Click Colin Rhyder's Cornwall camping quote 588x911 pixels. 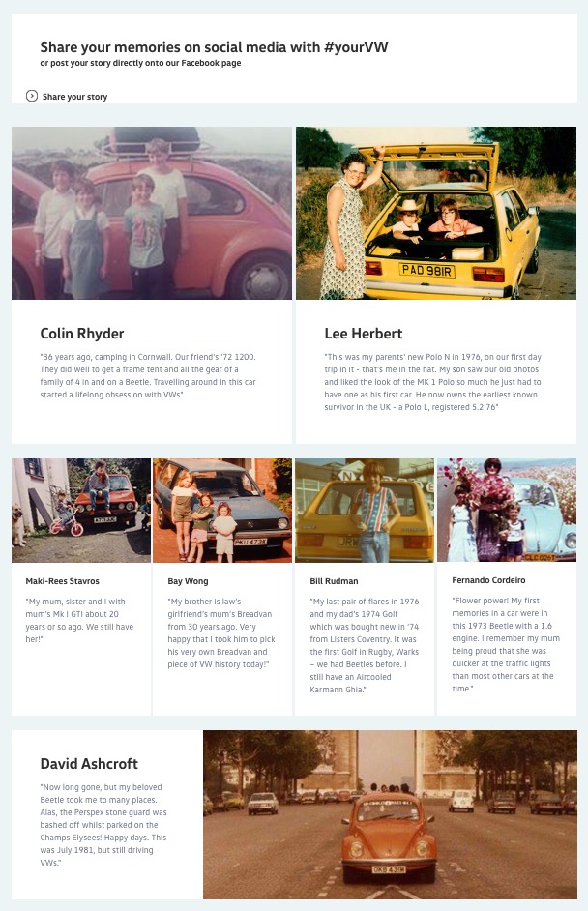(148, 376)
